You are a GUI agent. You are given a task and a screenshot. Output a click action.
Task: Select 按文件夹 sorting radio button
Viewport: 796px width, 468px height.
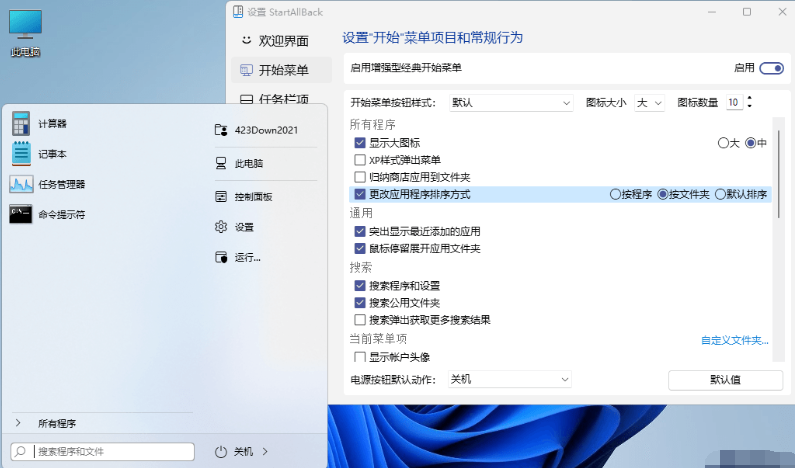pyautogui.click(x=662, y=194)
